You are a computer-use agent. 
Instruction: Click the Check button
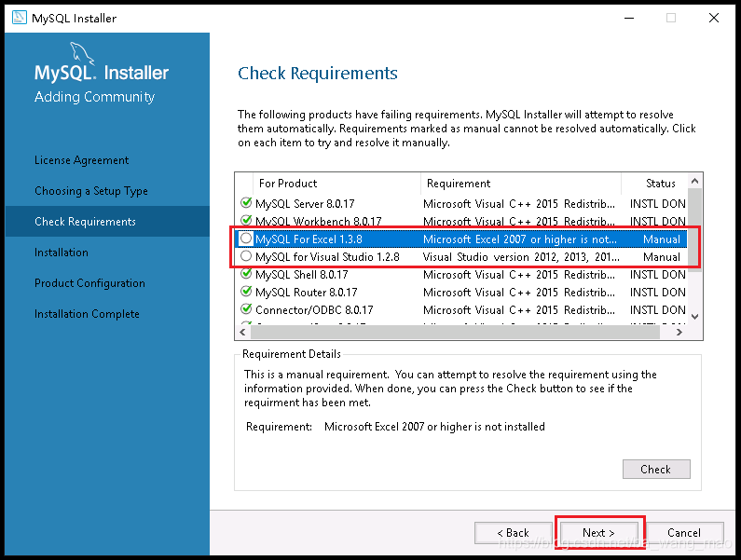click(x=656, y=469)
